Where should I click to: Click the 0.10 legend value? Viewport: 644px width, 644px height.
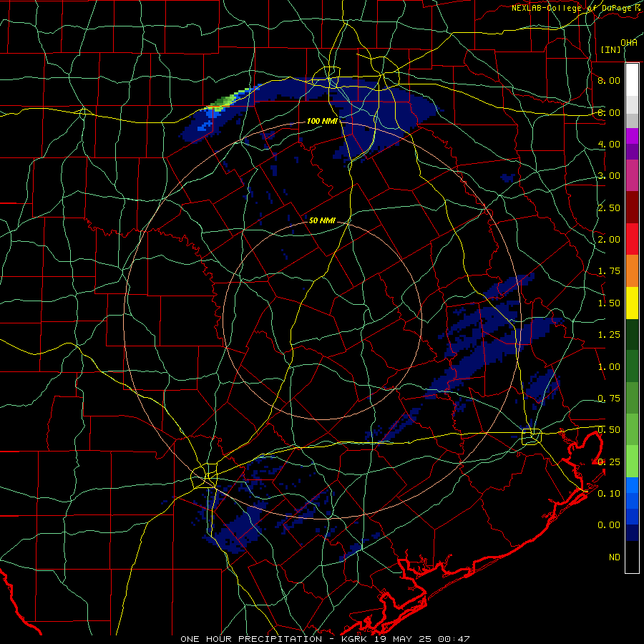coord(609,494)
